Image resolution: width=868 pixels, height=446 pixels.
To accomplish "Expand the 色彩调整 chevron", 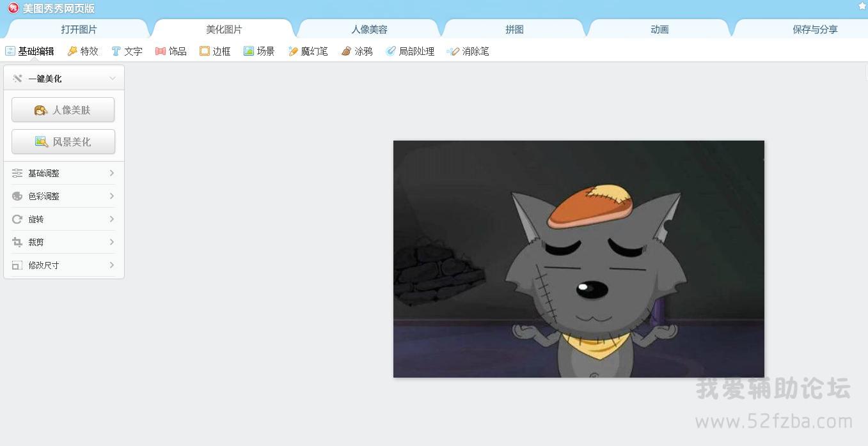I will tap(112, 196).
